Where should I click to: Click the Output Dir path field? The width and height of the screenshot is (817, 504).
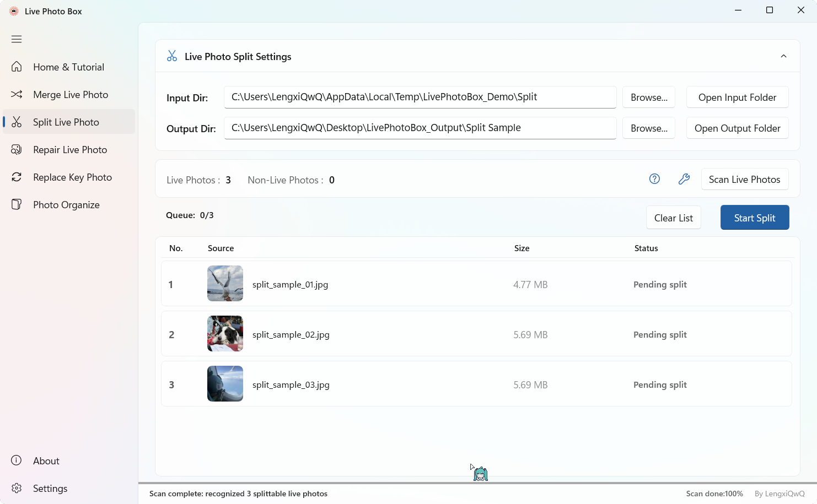tap(420, 128)
